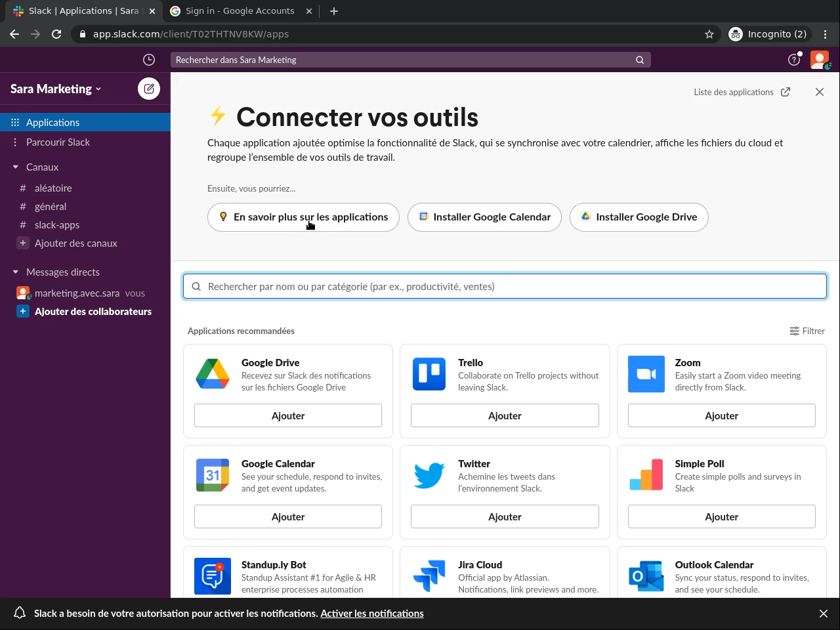Open Chrome three-dot menu
The height and width of the screenshot is (630, 840).
(826, 34)
